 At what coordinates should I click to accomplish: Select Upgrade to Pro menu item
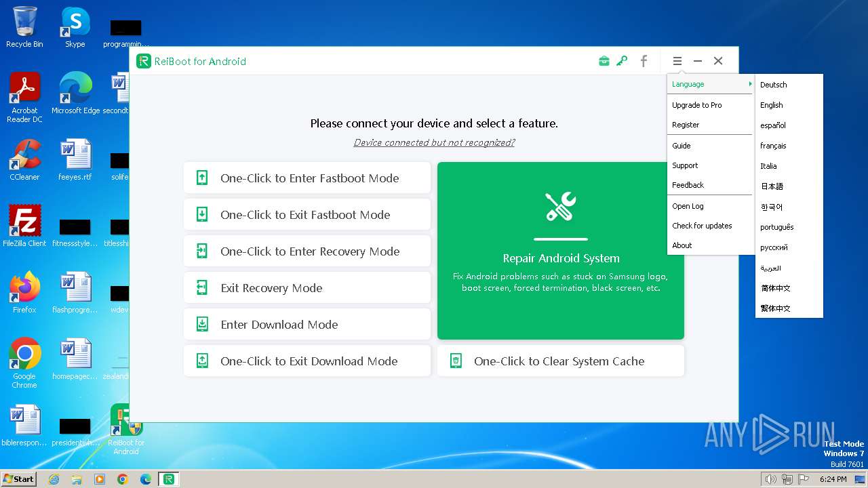[x=711, y=105]
